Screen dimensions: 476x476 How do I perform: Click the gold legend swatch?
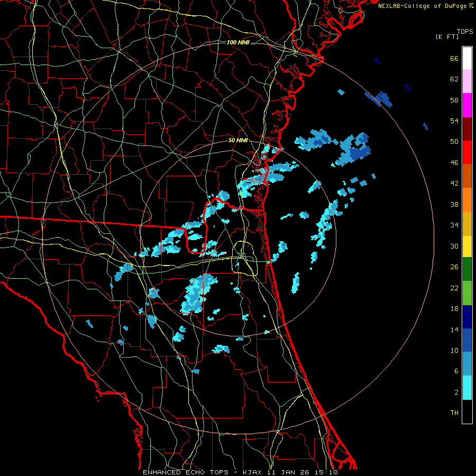[x=467, y=224]
